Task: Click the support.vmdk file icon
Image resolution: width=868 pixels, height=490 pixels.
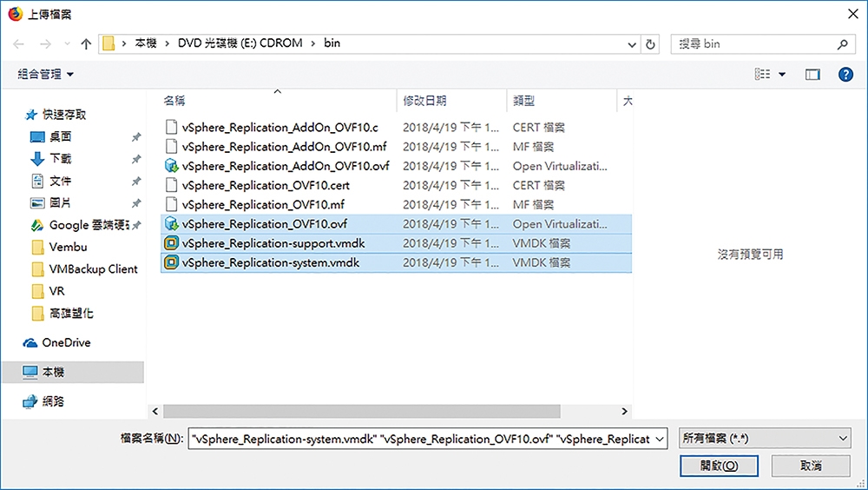Action: click(x=172, y=243)
